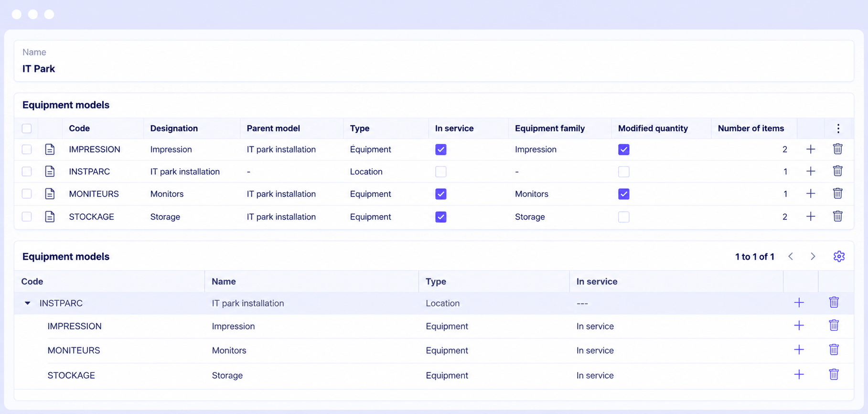This screenshot has height=414, width=868.
Task: Go to next page of tree table
Action: click(x=813, y=256)
